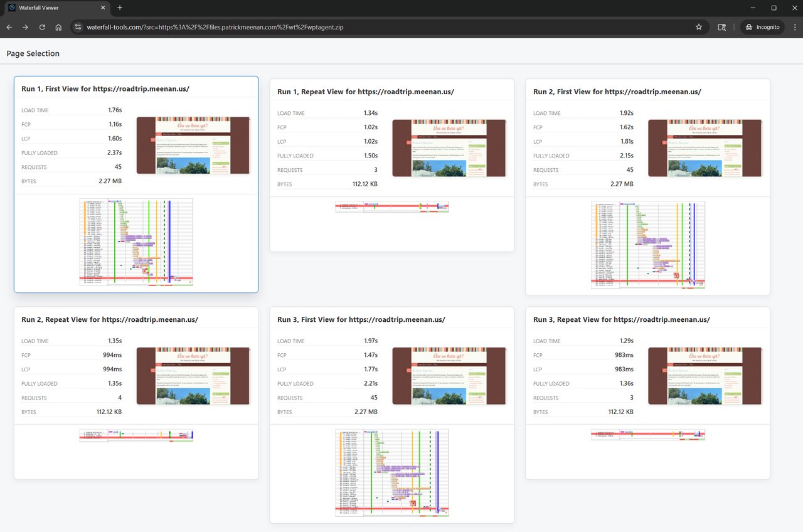Go to the browser home page
The height and width of the screenshot is (532, 803).
(58, 27)
